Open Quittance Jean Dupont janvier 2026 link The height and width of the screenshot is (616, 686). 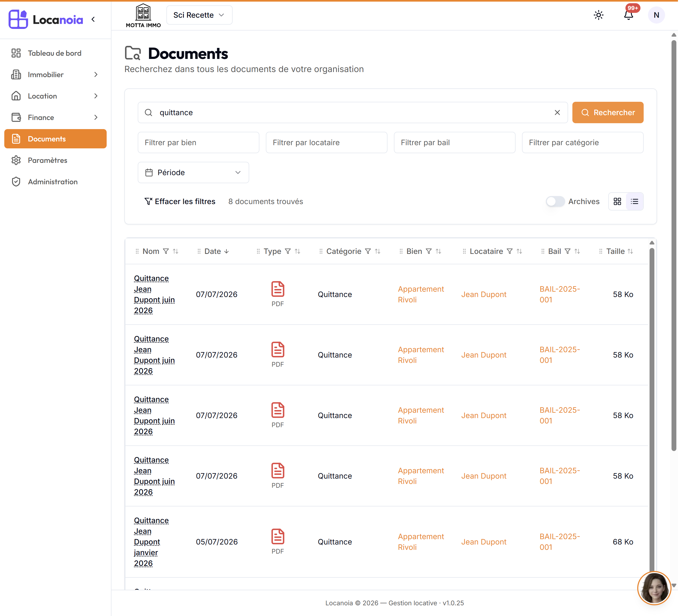[151, 542]
